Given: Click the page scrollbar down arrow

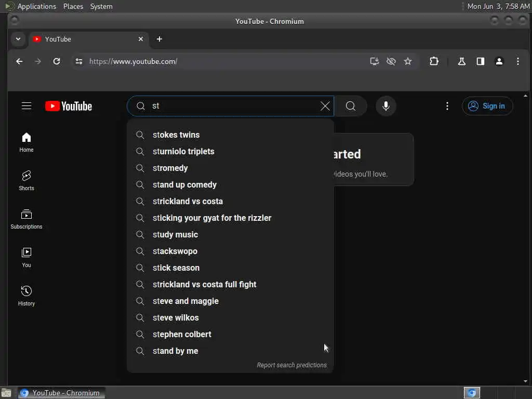Looking at the screenshot, I should [x=526, y=381].
